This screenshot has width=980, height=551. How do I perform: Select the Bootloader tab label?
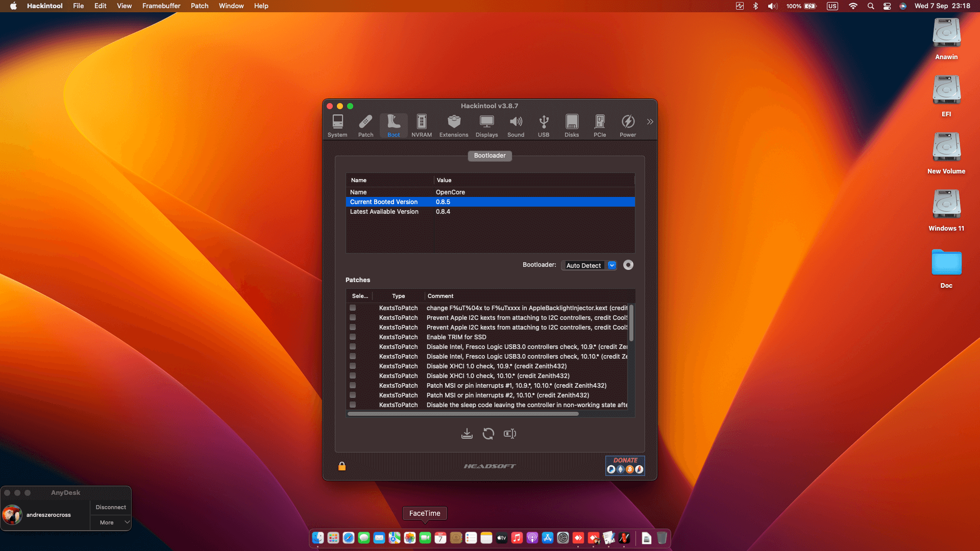[489, 156]
